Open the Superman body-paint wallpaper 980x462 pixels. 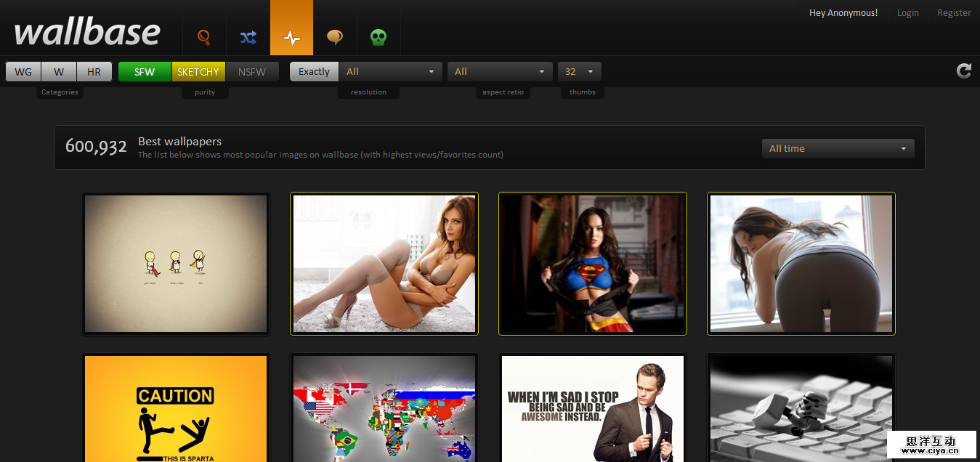click(x=593, y=264)
